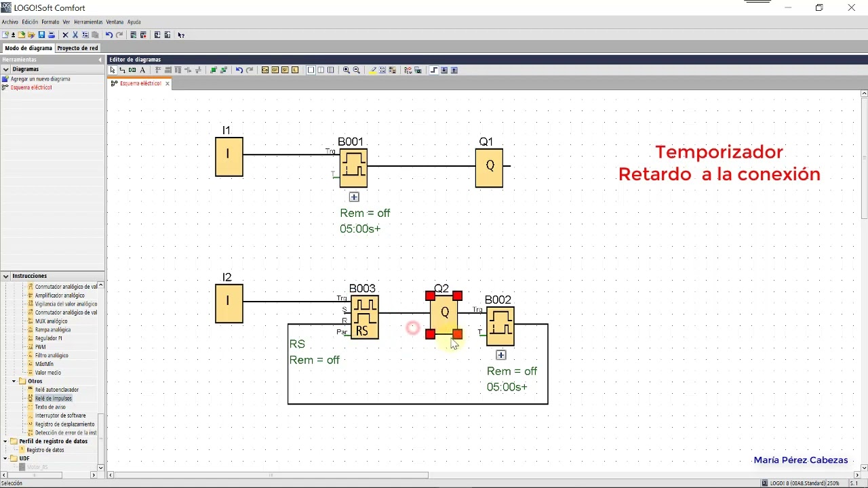
Task: Select Interruptor de software instruction
Action: [60, 415]
